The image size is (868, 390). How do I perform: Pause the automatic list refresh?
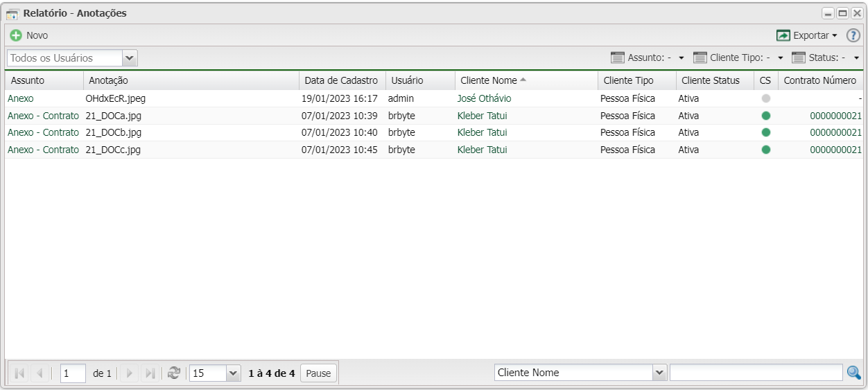coord(318,373)
